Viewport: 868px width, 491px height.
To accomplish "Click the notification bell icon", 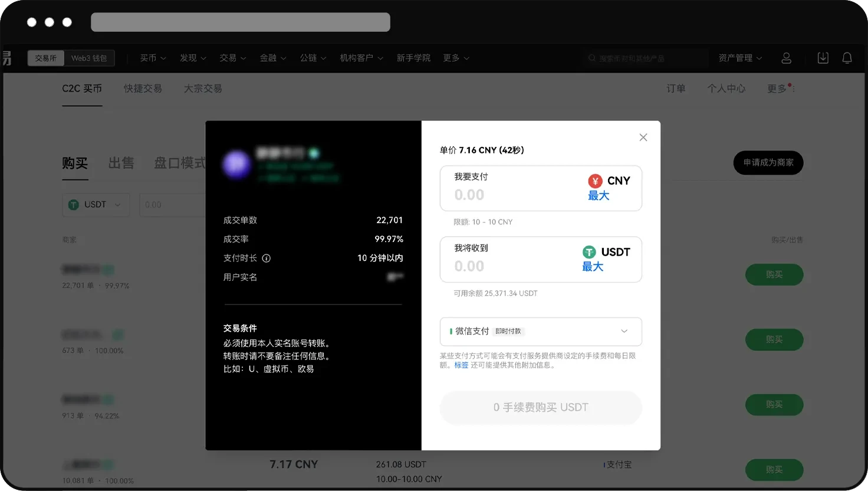I will [847, 58].
